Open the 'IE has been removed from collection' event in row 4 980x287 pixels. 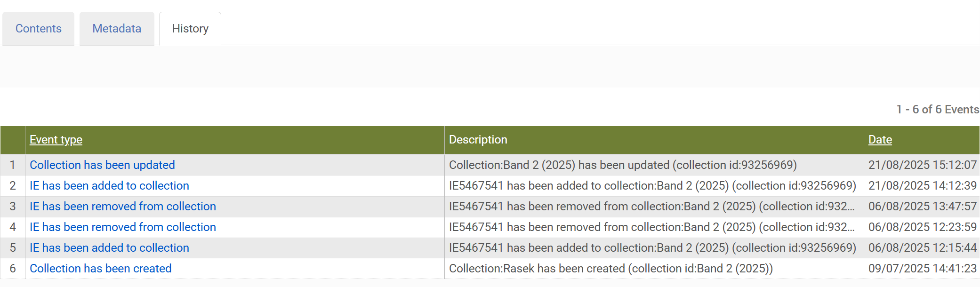[x=123, y=227]
